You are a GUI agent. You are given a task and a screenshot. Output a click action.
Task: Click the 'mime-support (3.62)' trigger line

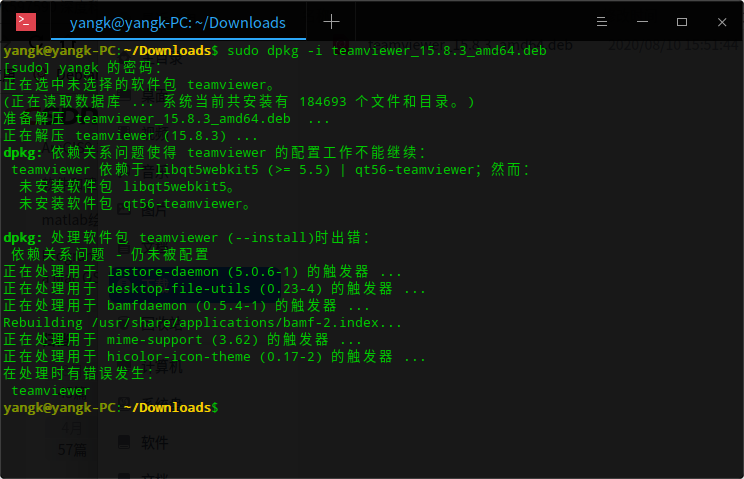tap(182, 340)
